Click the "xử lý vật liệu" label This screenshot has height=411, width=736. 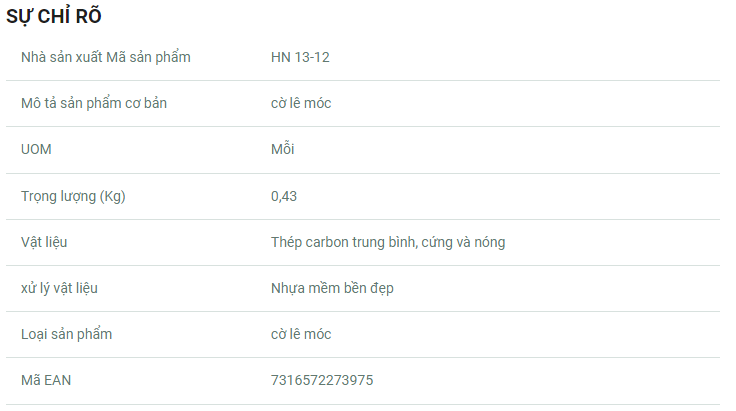pyautogui.click(x=59, y=288)
